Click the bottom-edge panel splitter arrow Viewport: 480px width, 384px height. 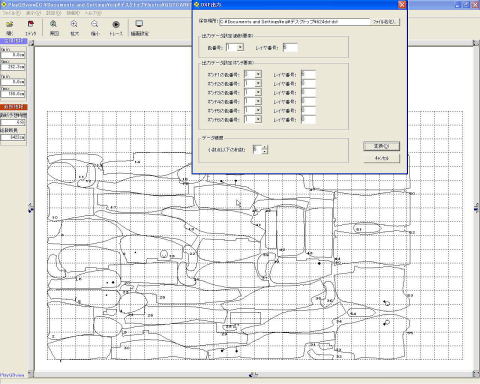pyautogui.click(x=253, y=375)
